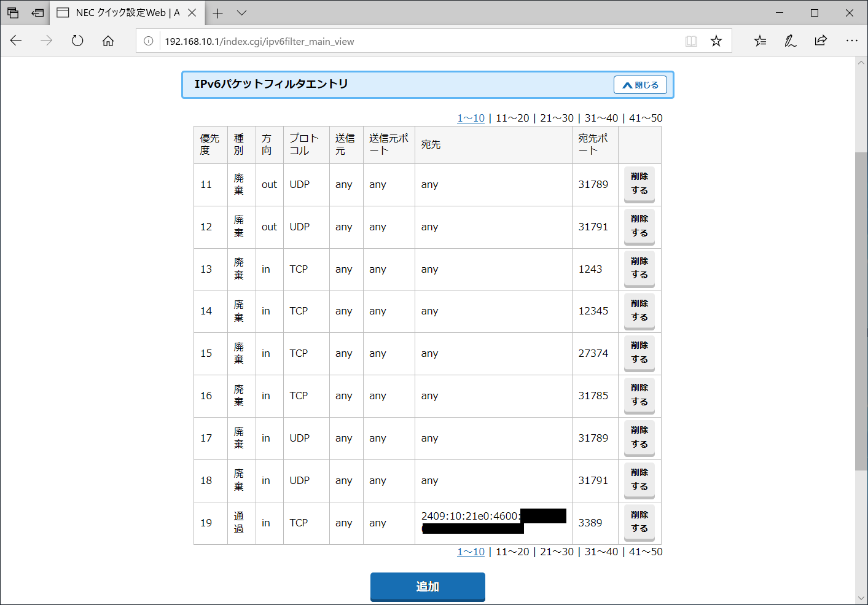Click destination port 12345 cell
868x605 pixels.
tap(595, 311)
